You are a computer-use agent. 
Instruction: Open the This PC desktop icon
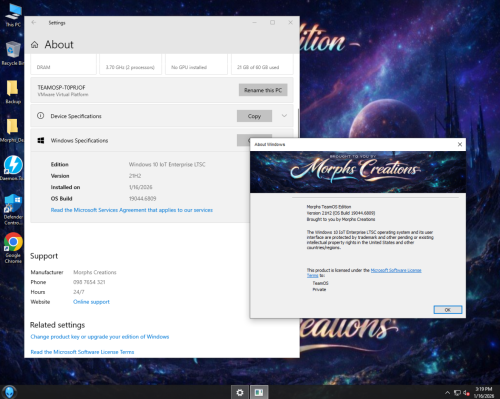pos(13,16)
